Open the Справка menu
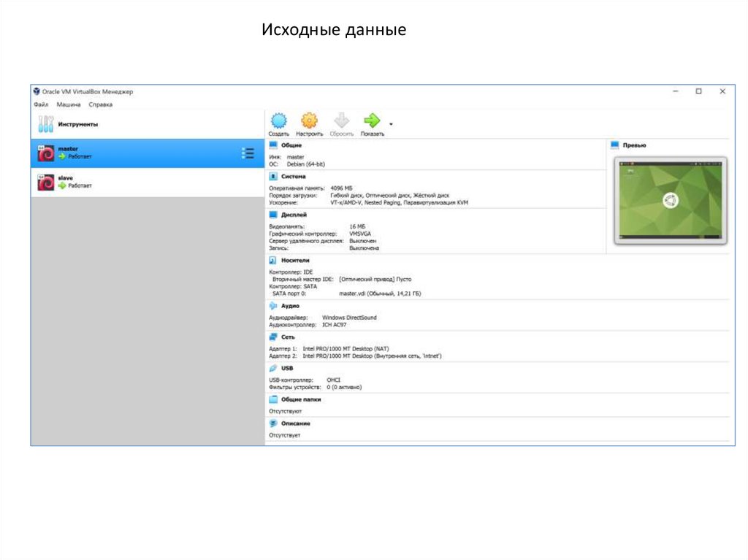Viewport: 748px width, 560px height. click(101, 104)
